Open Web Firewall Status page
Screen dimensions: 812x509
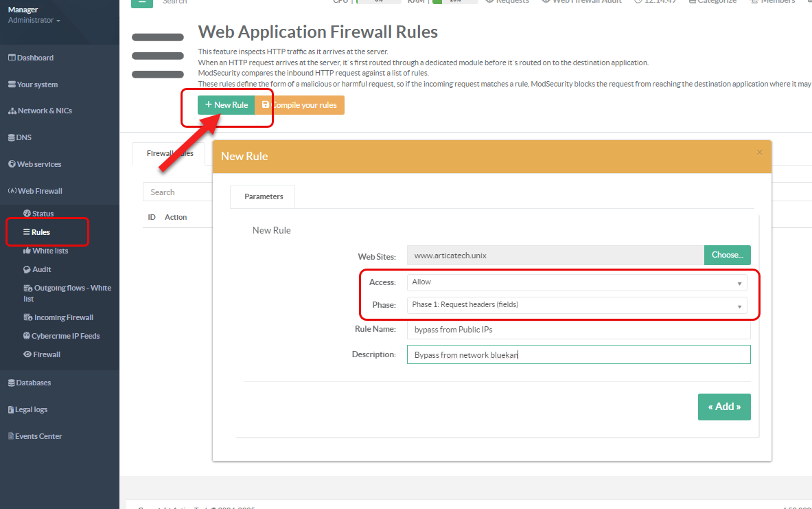[43, 214]
